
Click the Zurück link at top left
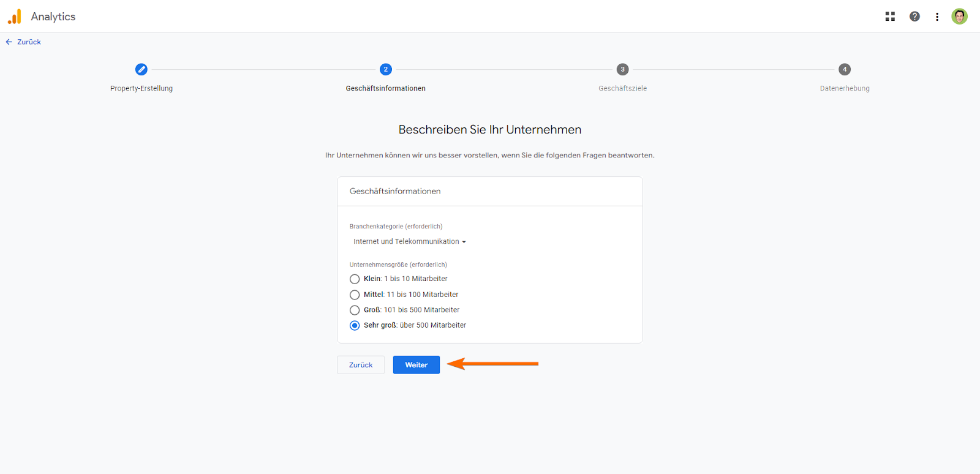[29, 42]
